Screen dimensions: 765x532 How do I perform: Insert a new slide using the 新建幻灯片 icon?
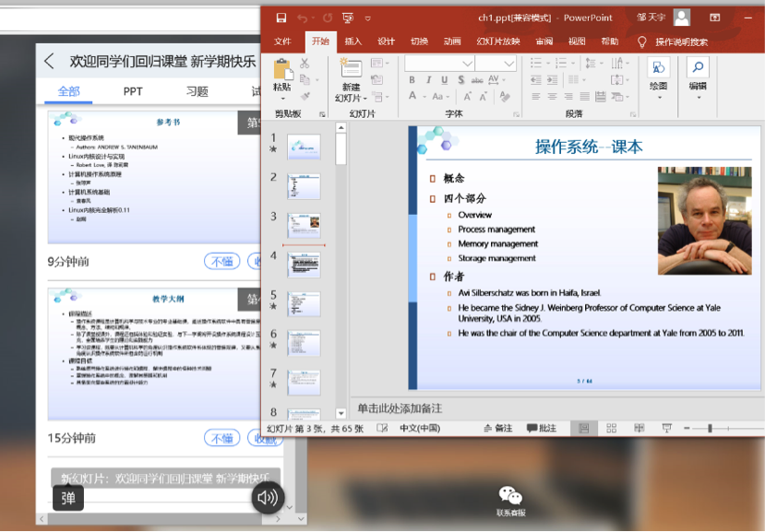coord(351,69)
